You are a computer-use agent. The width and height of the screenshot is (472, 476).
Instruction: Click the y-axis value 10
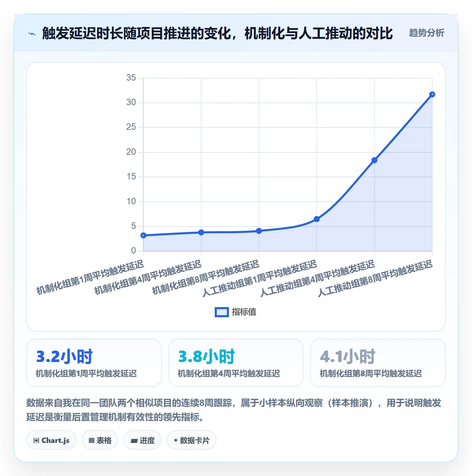point(131,202)
